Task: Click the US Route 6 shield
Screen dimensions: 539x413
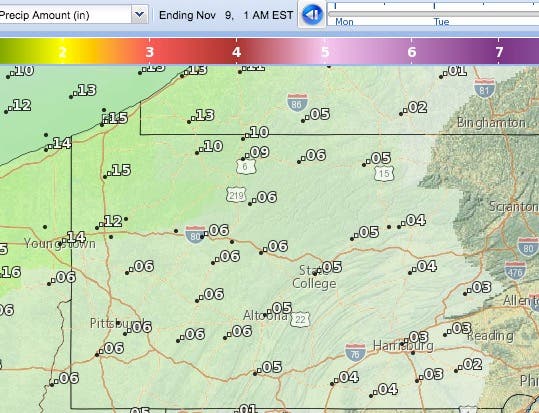Action: (246, 166)
